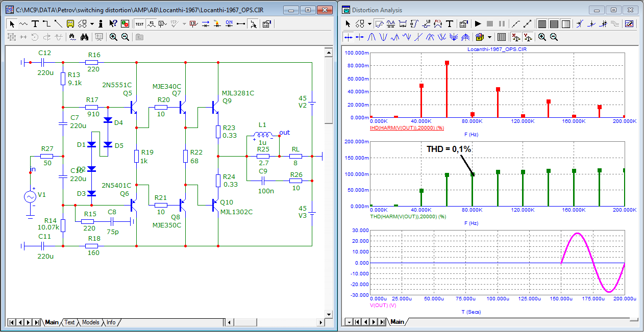Zoom out in the Distortion Analysis window

pos(554,37)
